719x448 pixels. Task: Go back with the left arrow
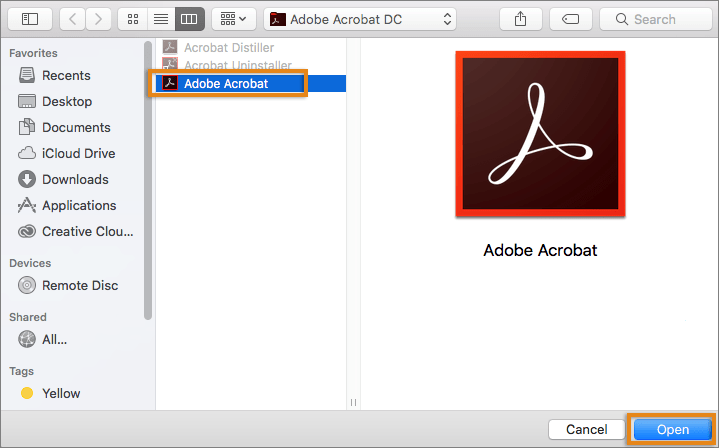[72, 19]
